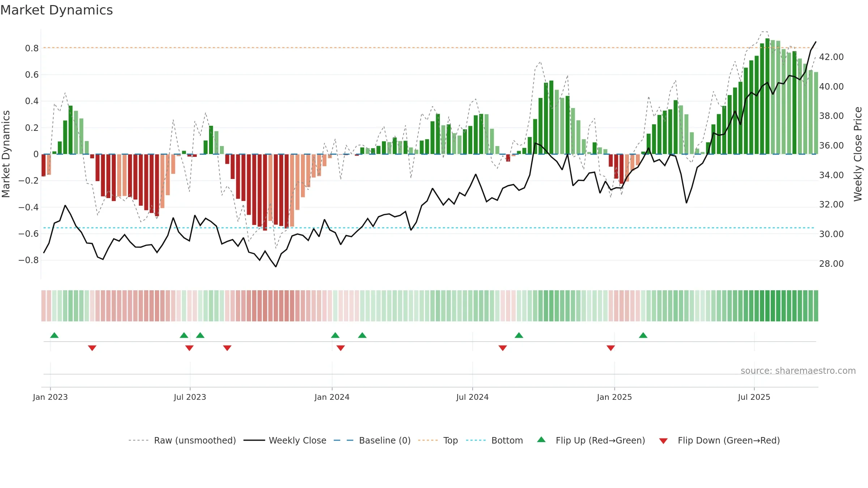The width and height of the screenshot is (868, 488).
Task: Click the green flip-up marker at Jan 2024
Action: coord(335,335)
